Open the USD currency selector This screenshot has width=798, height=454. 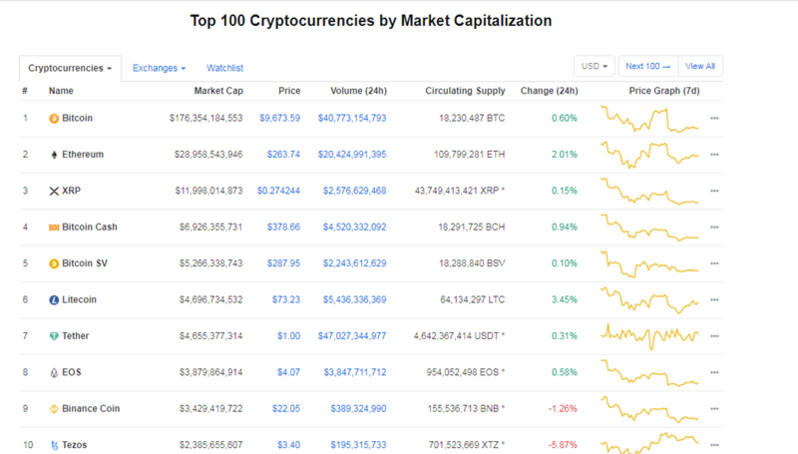(594, 66)
